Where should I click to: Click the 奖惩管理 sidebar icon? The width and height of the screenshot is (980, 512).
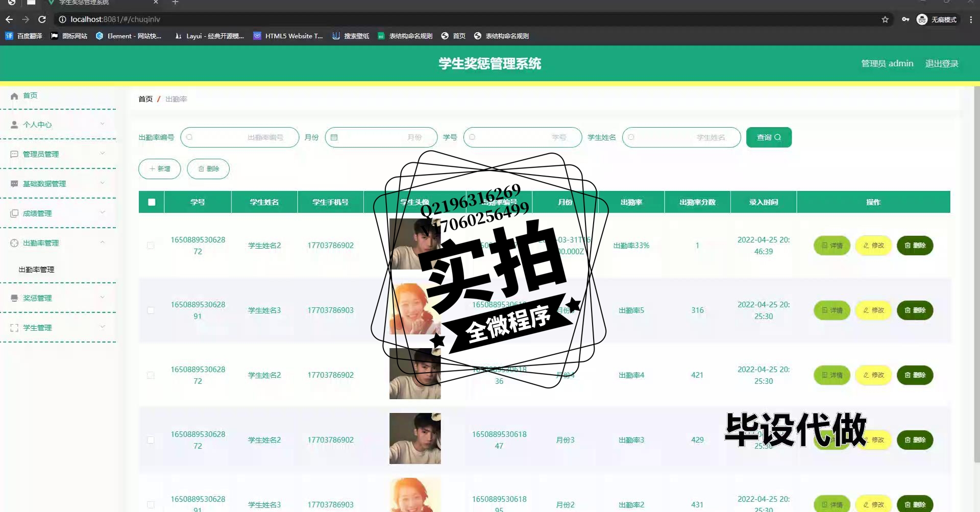click(x=14, y=298)
